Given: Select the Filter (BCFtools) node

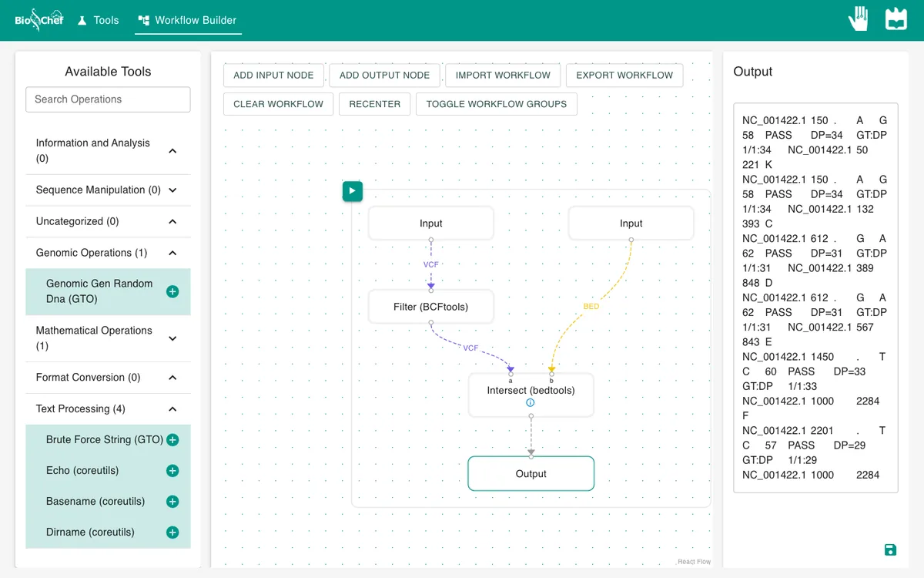Looking at the screenshot, I should [431, 307].
